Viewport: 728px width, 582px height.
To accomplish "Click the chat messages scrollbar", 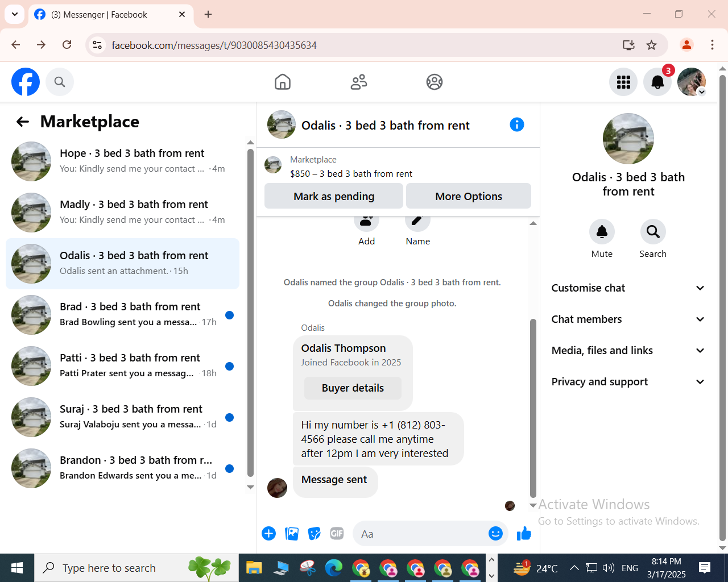I will point(533,408).
